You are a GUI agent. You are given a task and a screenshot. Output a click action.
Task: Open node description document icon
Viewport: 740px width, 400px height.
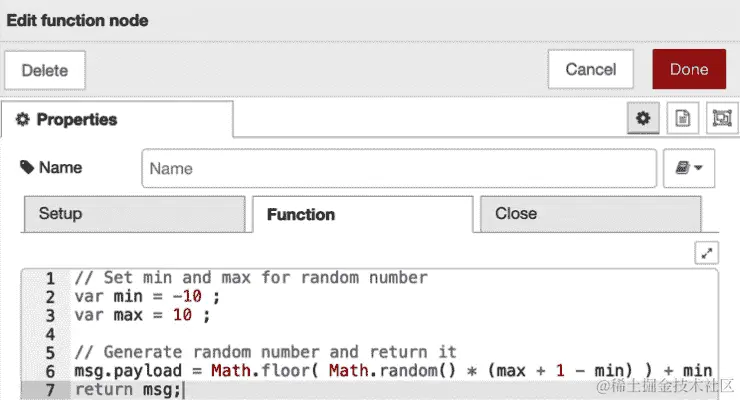[x=682, y=118]
